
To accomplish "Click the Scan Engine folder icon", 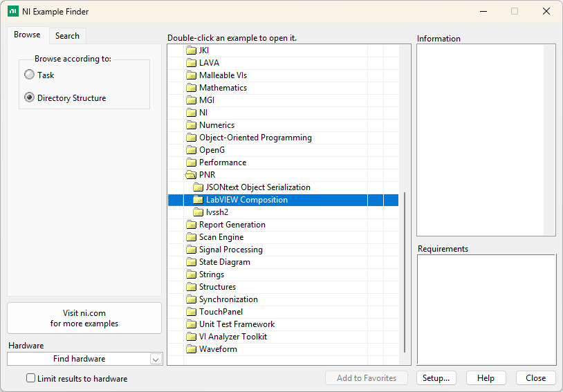I will coord(191,237).
